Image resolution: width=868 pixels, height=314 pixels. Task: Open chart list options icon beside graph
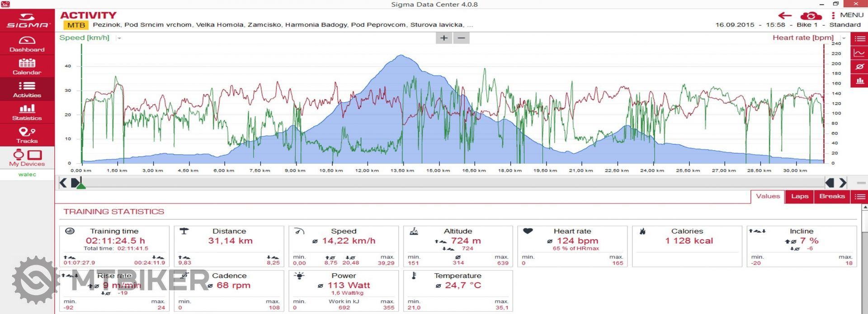click(x=859, y=39)
